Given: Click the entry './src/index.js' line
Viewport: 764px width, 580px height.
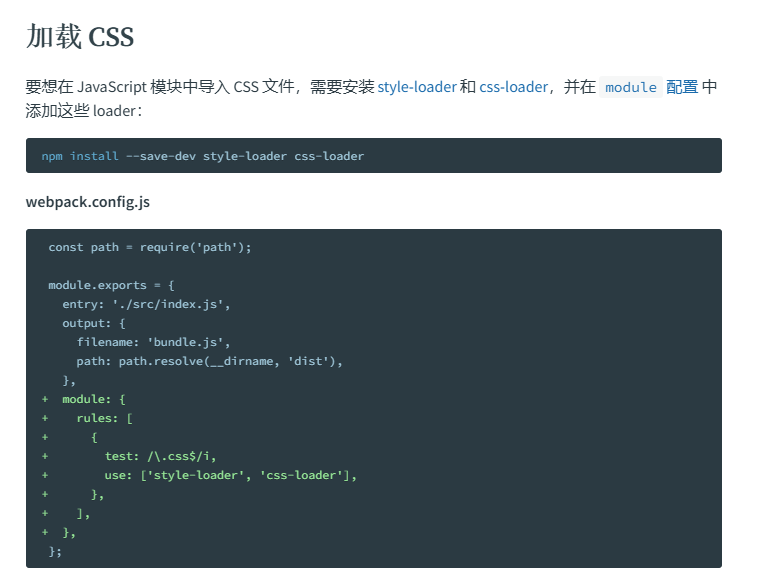Looking at the screenshot, I should pos(146,304).
